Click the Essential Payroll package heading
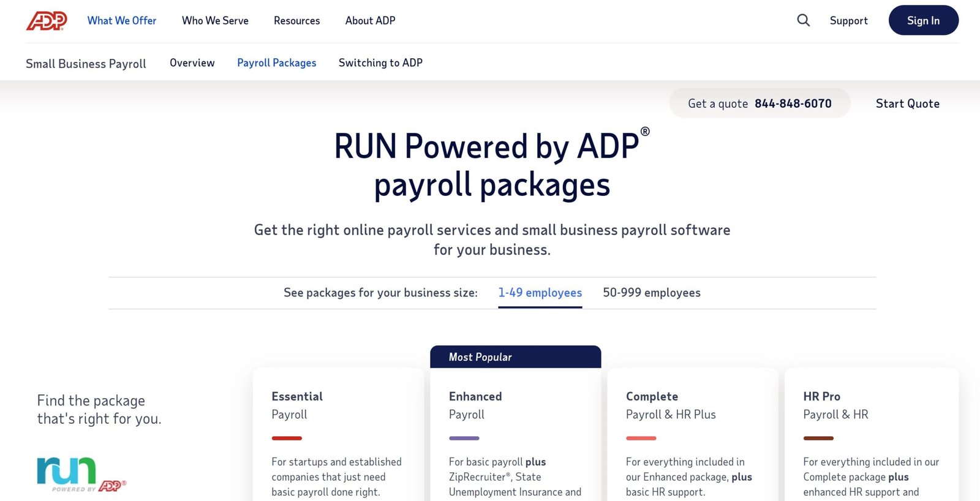The image size is (980, 501). click(297, 405)
